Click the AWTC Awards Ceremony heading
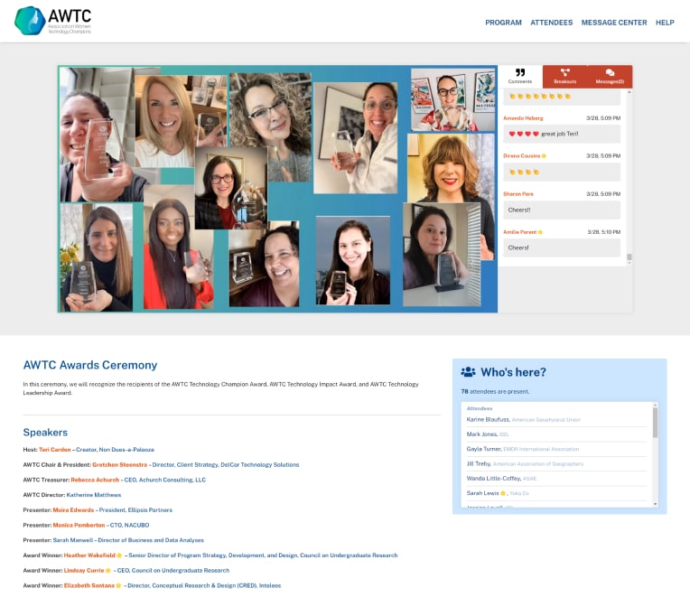This screenshot has height=616, width=690. 90,365
